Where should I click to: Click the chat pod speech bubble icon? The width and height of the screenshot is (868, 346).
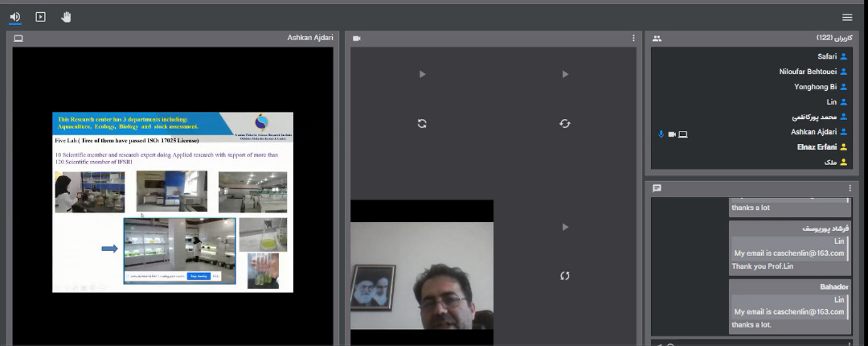[657, 188]
